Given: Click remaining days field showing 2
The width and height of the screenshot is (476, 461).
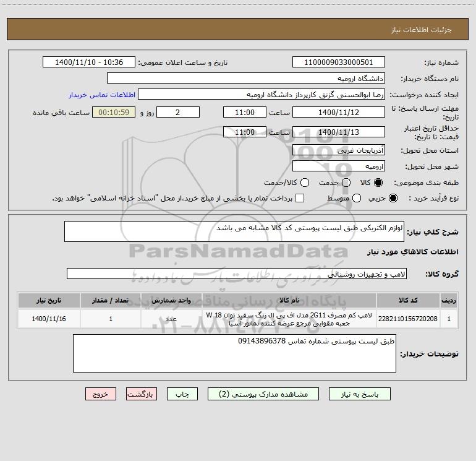Looking at the screenshot, I should (178, 112).
